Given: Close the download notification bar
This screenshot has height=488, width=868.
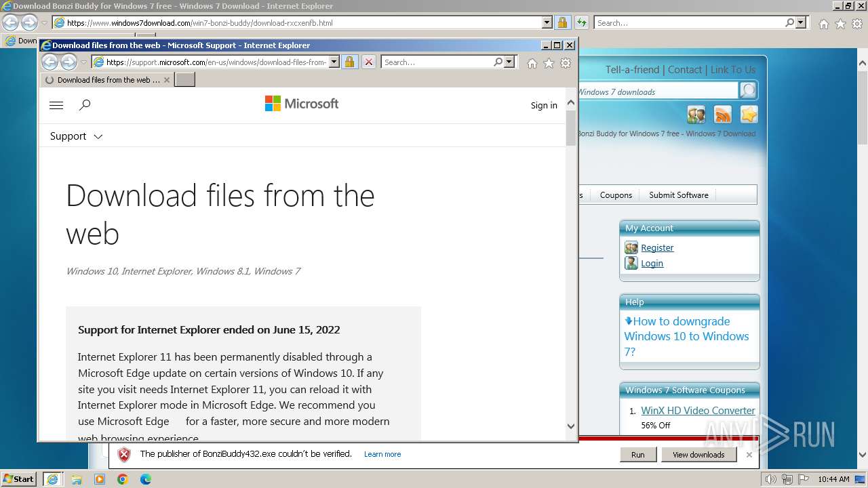Looking at the screenshot, I should click(749, 455).
